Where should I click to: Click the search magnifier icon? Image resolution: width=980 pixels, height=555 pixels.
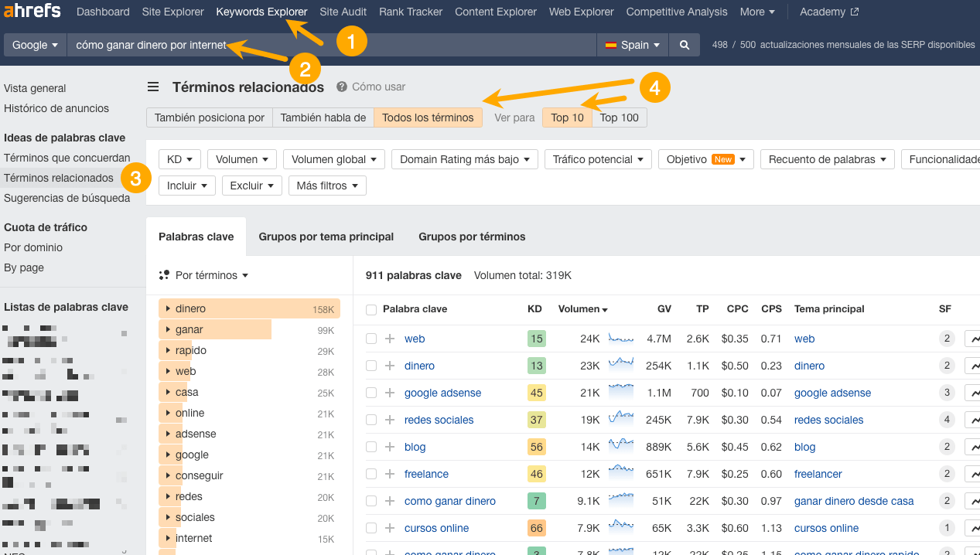coord(685,44)
